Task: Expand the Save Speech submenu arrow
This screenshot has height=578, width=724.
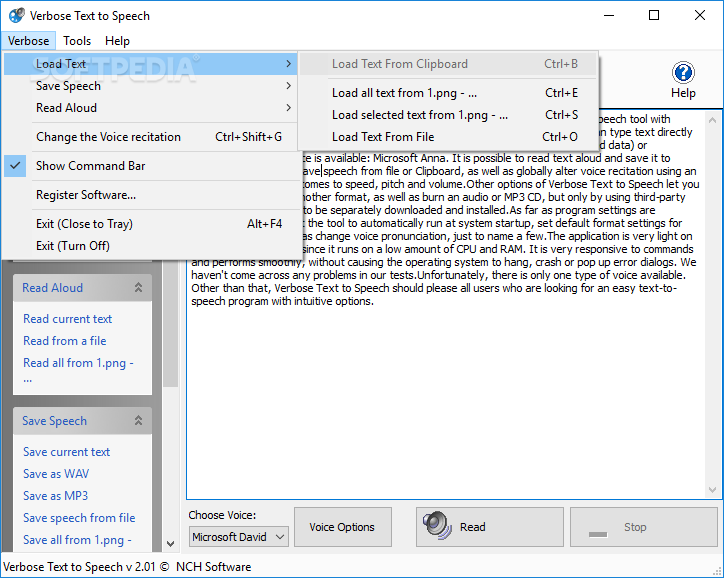Action: point(288,86)
